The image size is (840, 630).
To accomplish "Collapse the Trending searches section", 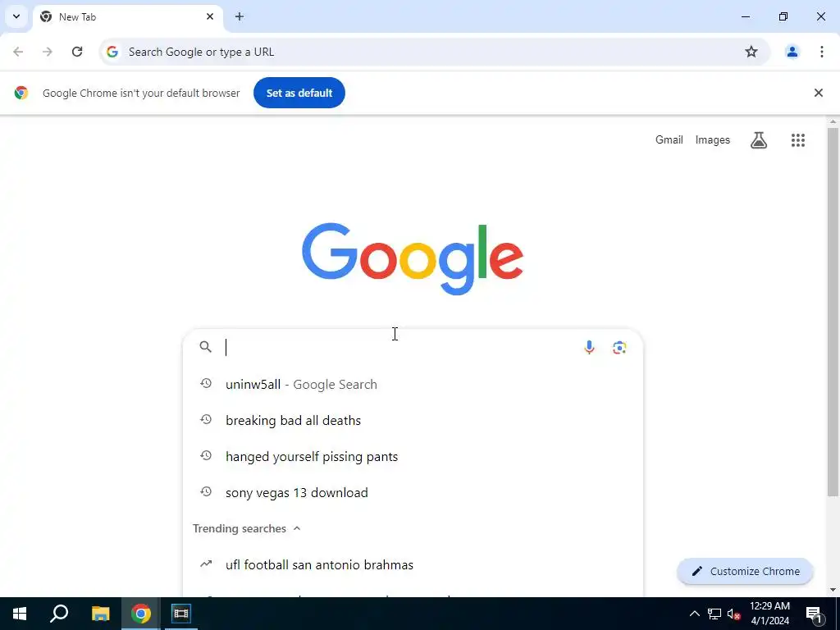I will [x=297, y=528].
